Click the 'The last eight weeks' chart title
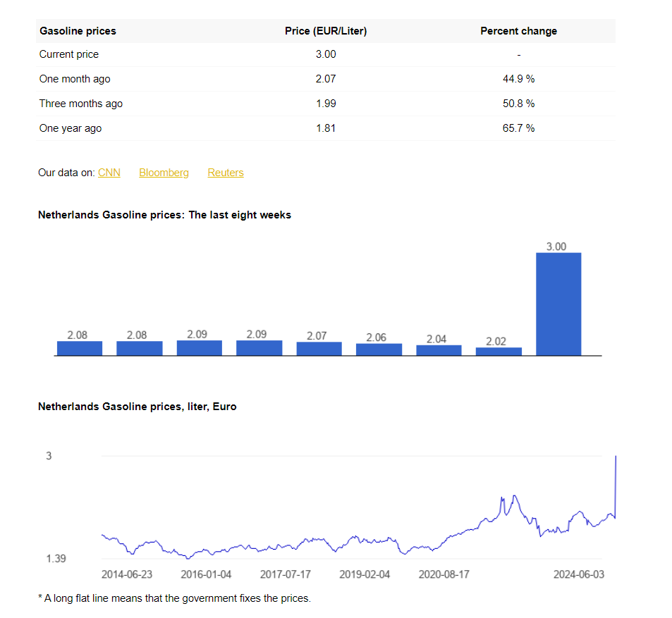This screenshot has height=618, width=672. tap(164, 215)
